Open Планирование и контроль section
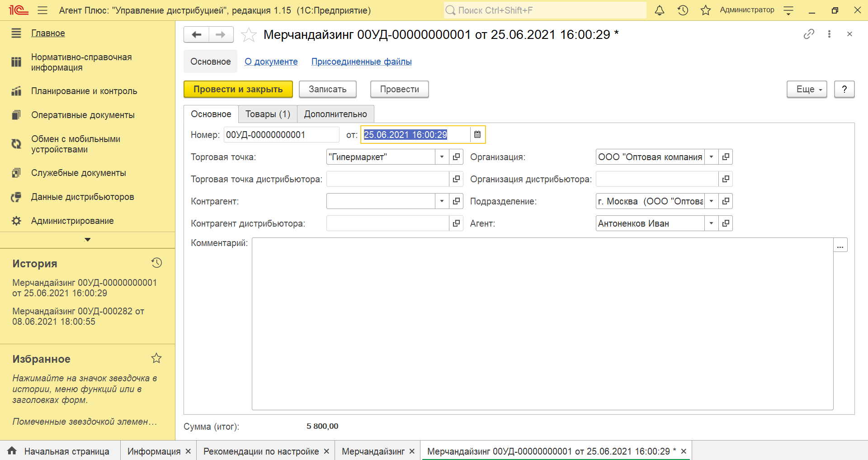This screenshot has height=460, width=868. [x=84, y=91]
